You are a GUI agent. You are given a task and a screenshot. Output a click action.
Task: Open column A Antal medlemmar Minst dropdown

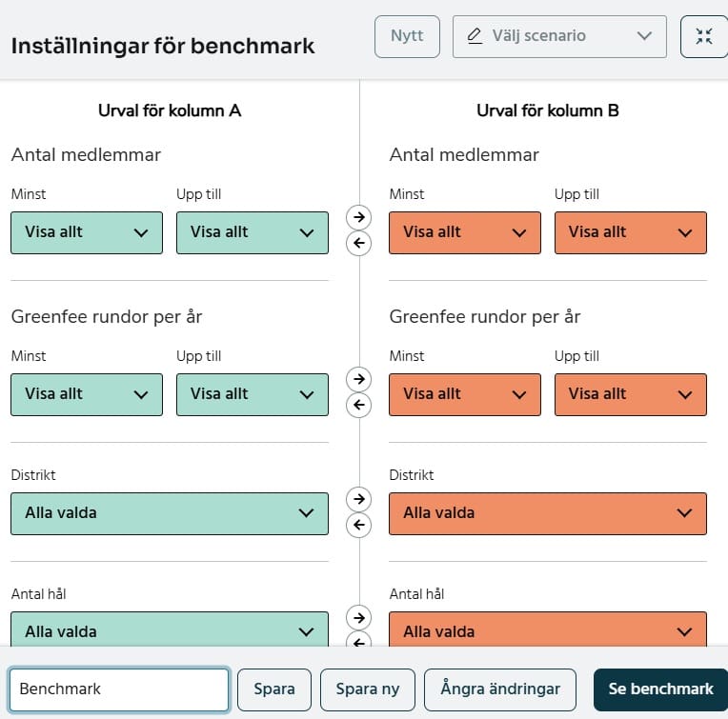click(x=87, y=232)
